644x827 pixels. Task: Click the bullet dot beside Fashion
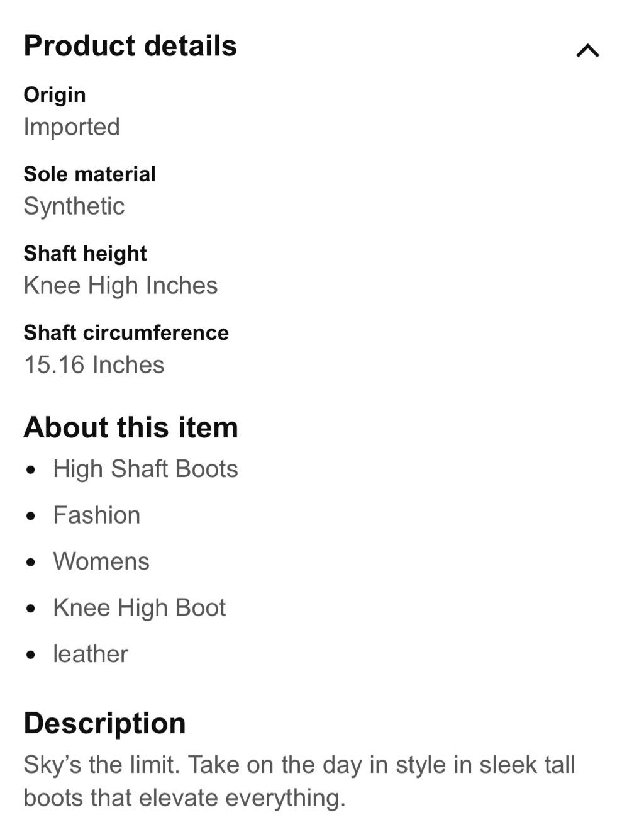31,516
